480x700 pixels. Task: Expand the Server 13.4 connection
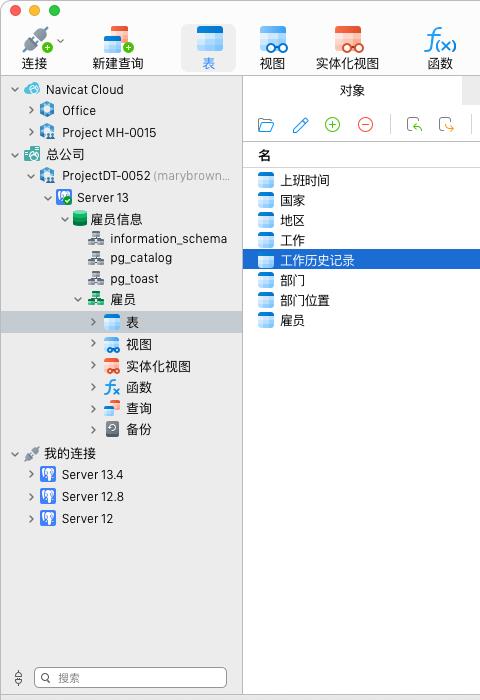click(x=31, y=473)
